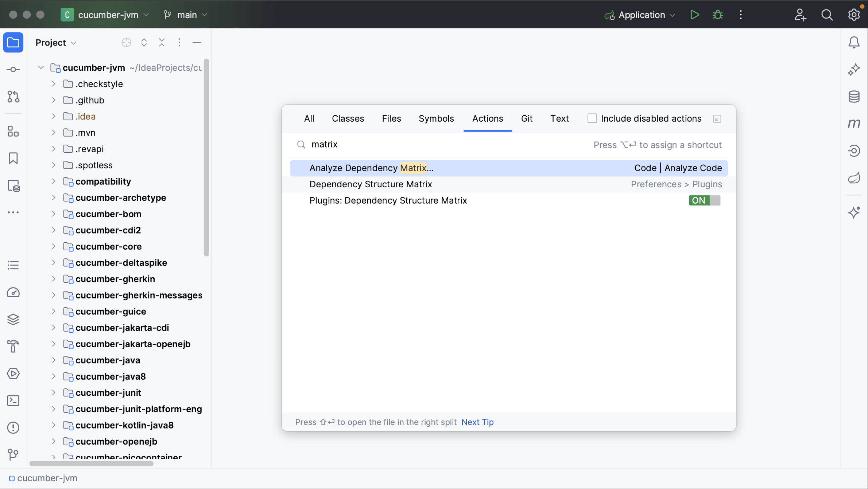
Task: Switch to the Symbols search tab
Action: (x=436, y=118)
